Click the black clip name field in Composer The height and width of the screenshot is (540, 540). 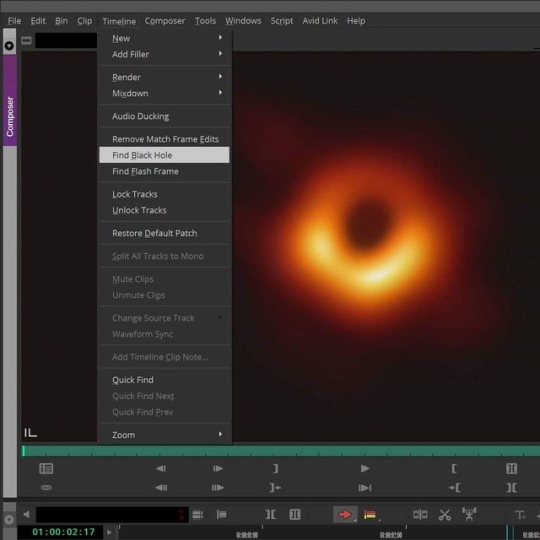point(66,41)
